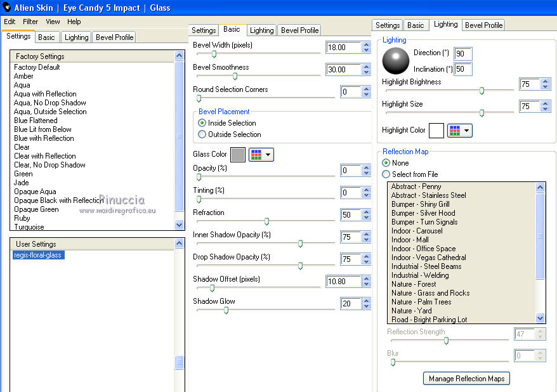557x392 pixels.
Task: Open Settings tab in middle panel
Action: click(x=204, y=30)
